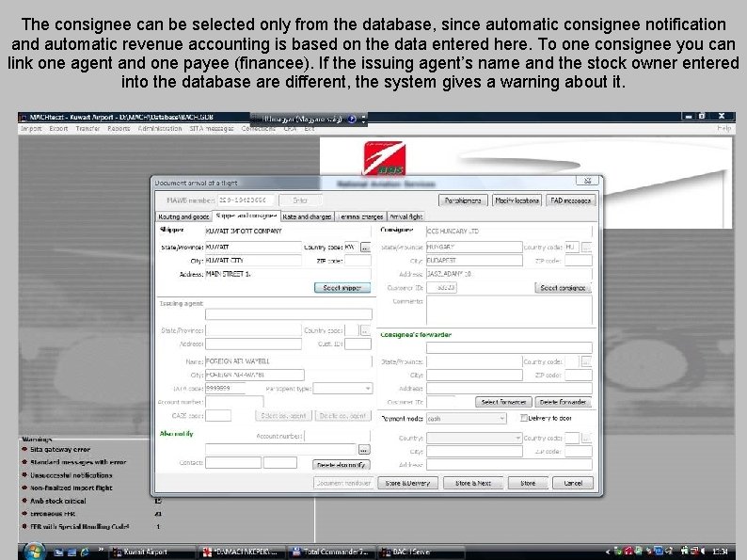Switch to Rate and charges tab
The width and height of the screenshot is (747, 560).
click(307, 216)
